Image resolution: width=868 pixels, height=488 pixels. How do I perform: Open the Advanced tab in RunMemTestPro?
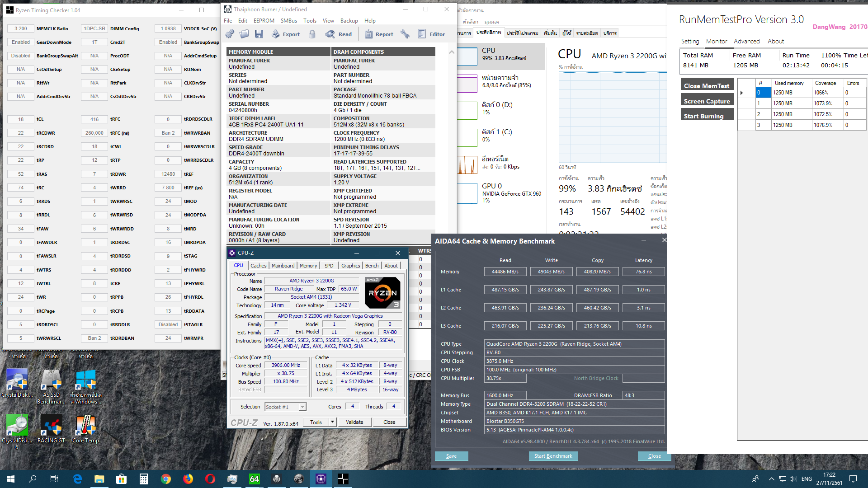(746, 41)
